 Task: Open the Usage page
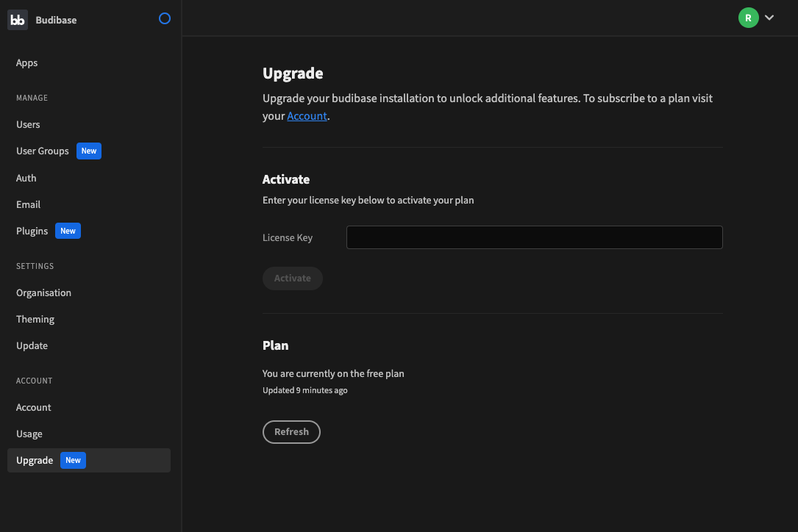point(29,434)
